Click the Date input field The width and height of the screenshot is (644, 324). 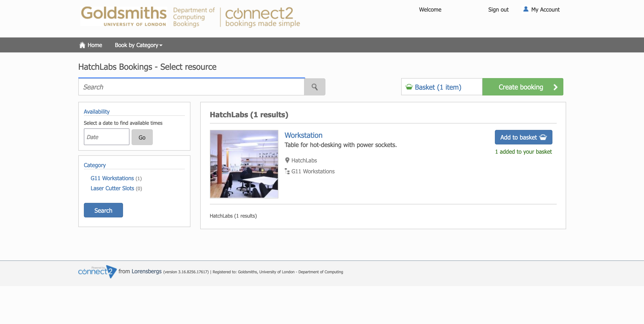click(107, 137)
